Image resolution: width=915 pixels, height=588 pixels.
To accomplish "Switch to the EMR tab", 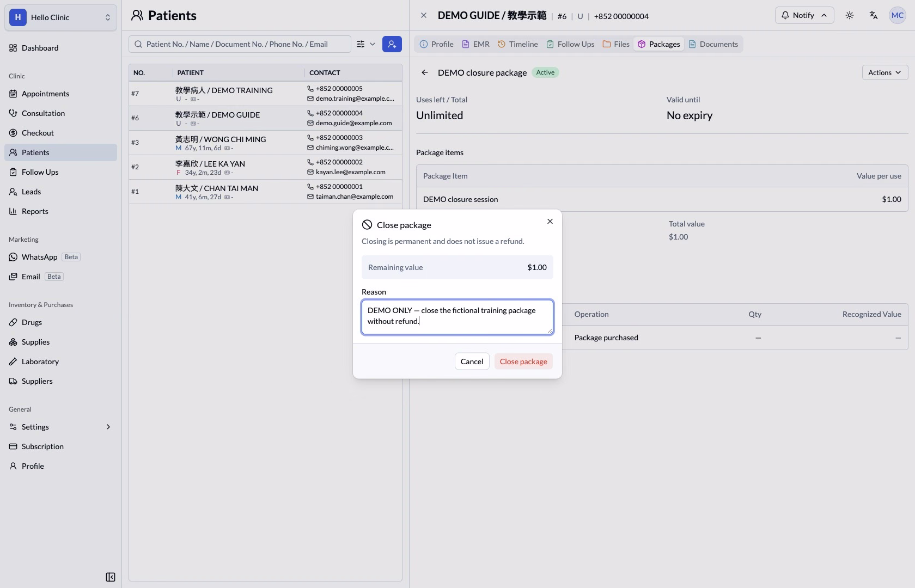I will (x=475, y=44).
